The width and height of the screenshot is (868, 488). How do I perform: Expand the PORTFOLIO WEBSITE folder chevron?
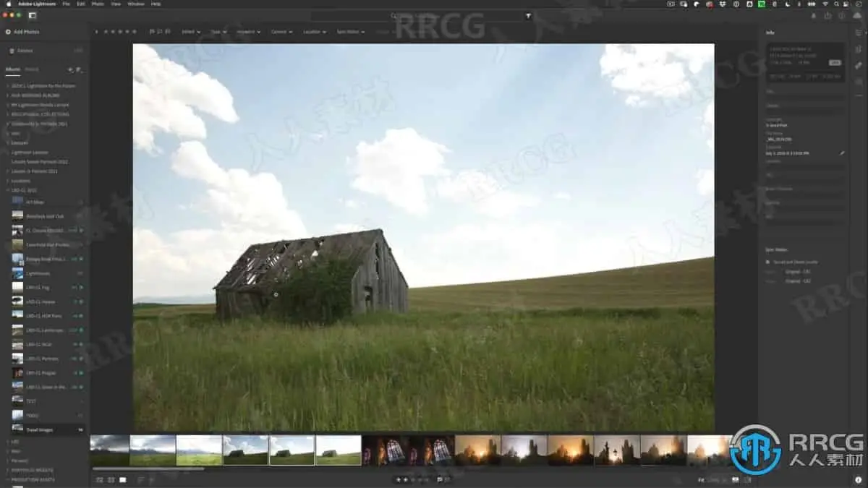click(7, 470)
